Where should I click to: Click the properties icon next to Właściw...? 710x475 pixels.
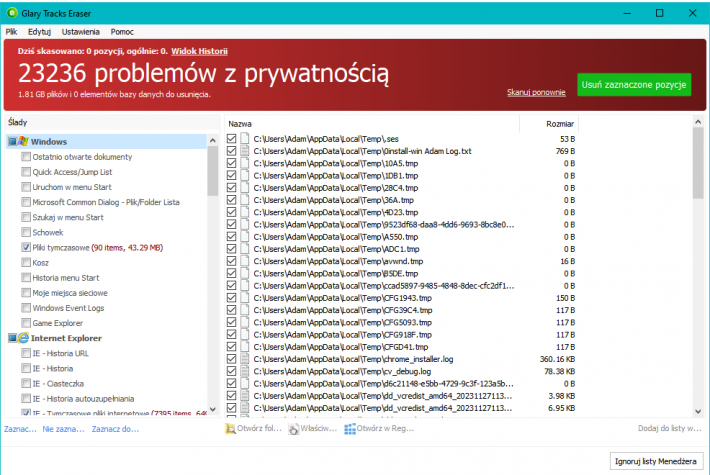tap(294, 428)
